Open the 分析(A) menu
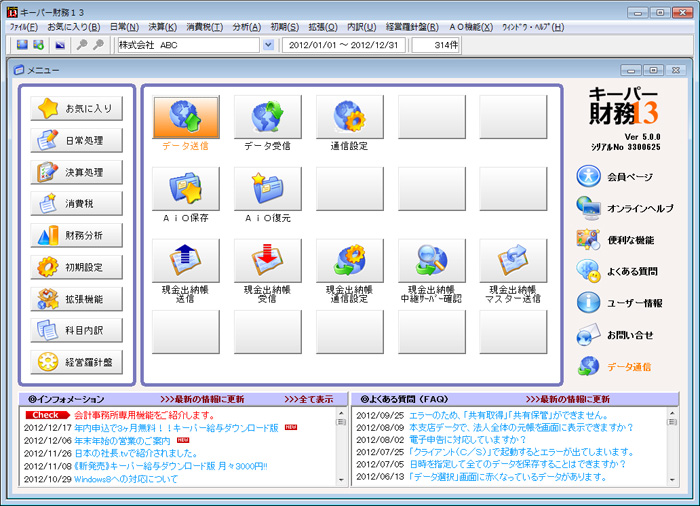700x506 pixels. pyautogui.click(x=246, y=27)
